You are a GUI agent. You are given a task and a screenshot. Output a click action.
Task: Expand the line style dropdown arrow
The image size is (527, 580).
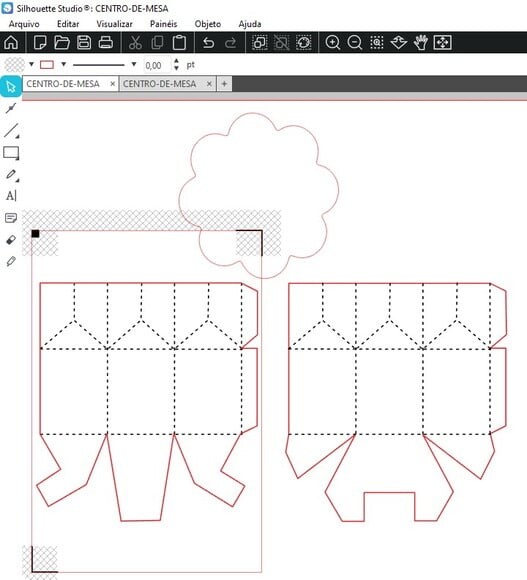(x=134, y=64)
